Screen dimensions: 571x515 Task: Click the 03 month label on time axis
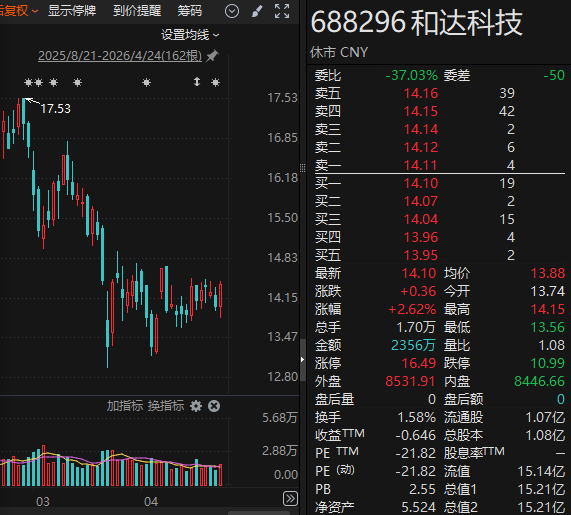point(43,502)
